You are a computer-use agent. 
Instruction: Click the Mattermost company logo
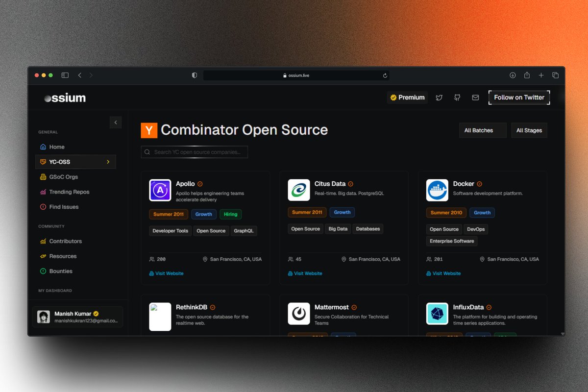coord(298,314)
